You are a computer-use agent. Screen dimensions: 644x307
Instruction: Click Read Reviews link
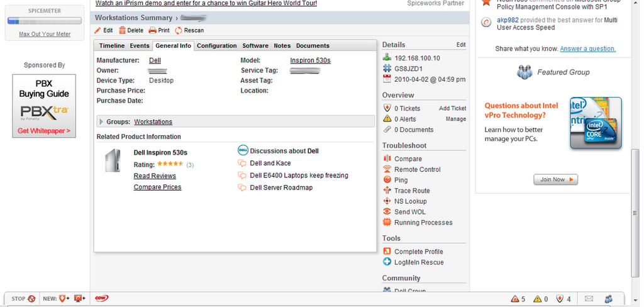coord(155,176)
